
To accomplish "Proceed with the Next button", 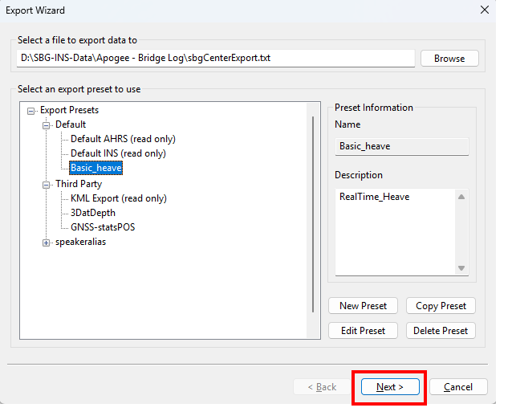I will coord(389,387).
